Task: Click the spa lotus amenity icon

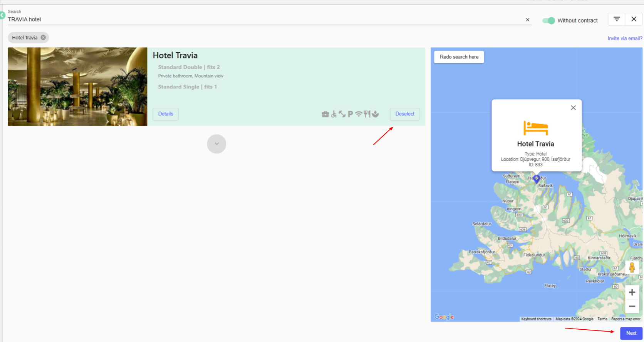Action: 376,114
